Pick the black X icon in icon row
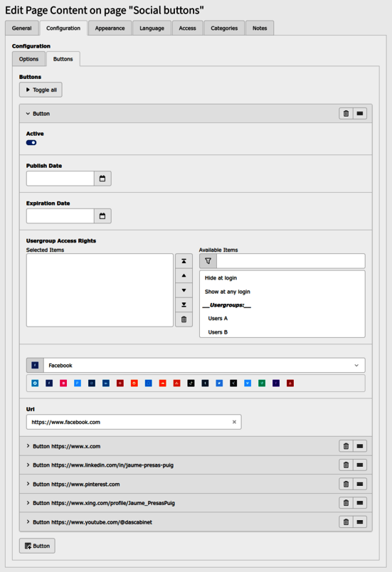The image size is (392, 572). [x=233, y=383]
